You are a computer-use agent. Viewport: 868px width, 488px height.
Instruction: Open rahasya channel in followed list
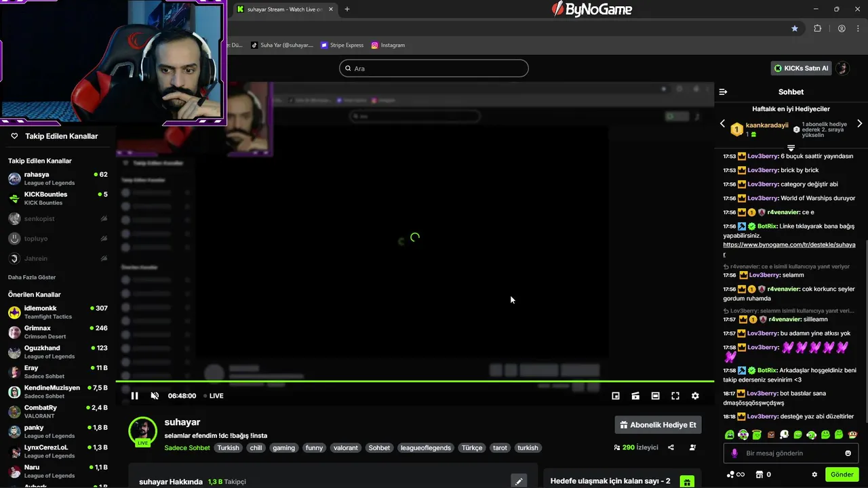point(58,178)
